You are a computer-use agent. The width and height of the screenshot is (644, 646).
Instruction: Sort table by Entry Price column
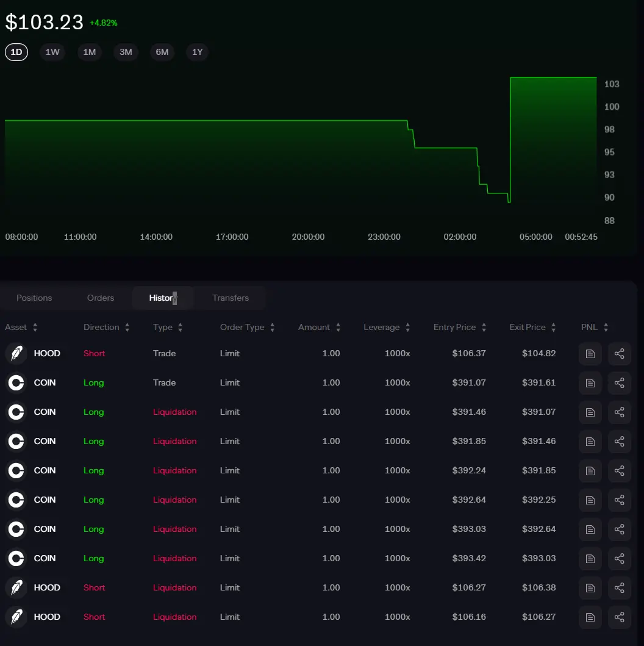click(460, 327)
